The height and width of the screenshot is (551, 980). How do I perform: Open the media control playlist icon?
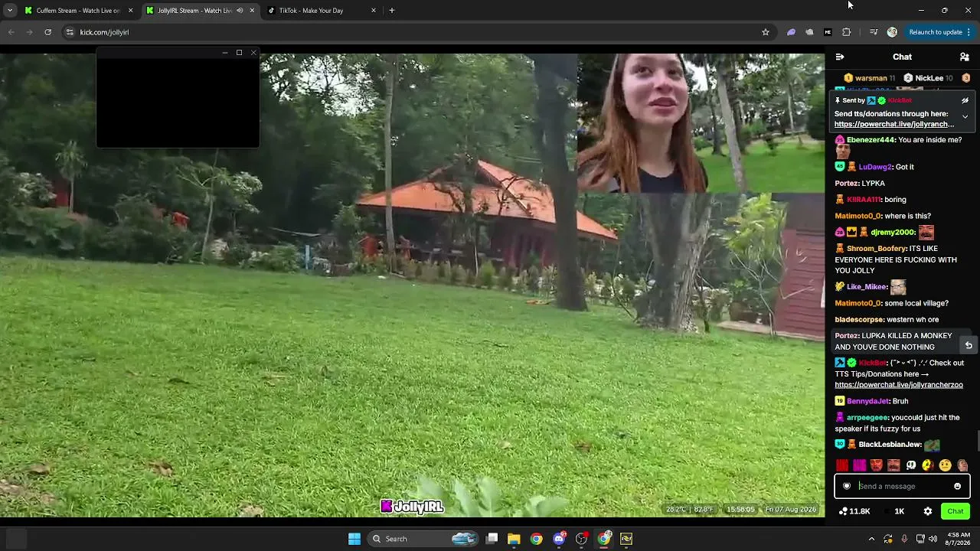[874, 32]
